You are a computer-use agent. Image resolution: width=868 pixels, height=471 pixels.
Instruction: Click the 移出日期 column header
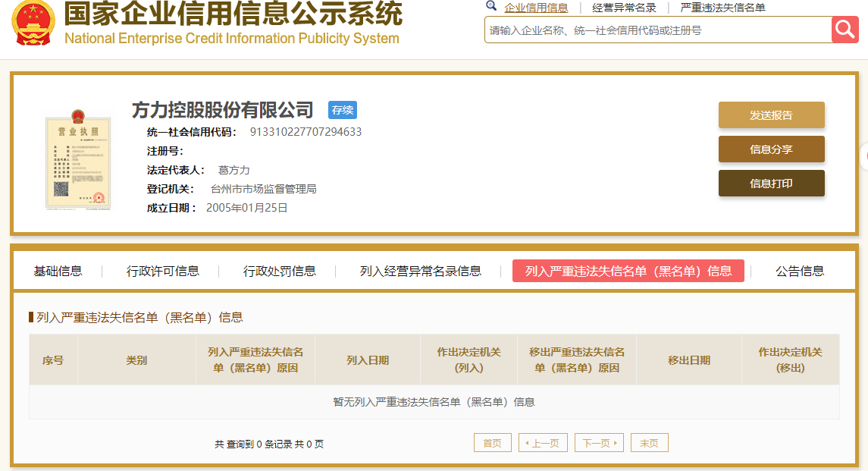click(x=689, y=360)
